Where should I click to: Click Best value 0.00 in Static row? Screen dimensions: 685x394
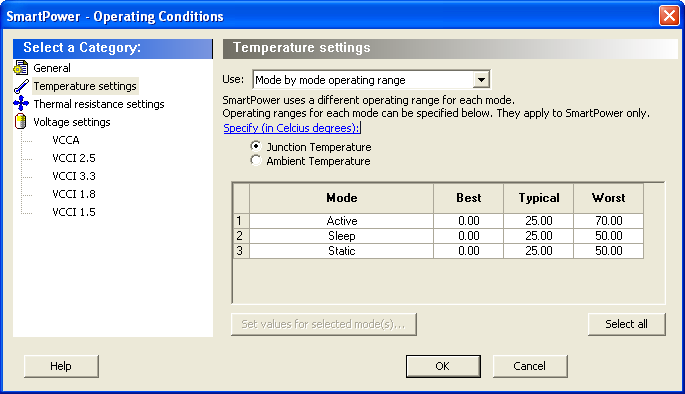(468, 251)
